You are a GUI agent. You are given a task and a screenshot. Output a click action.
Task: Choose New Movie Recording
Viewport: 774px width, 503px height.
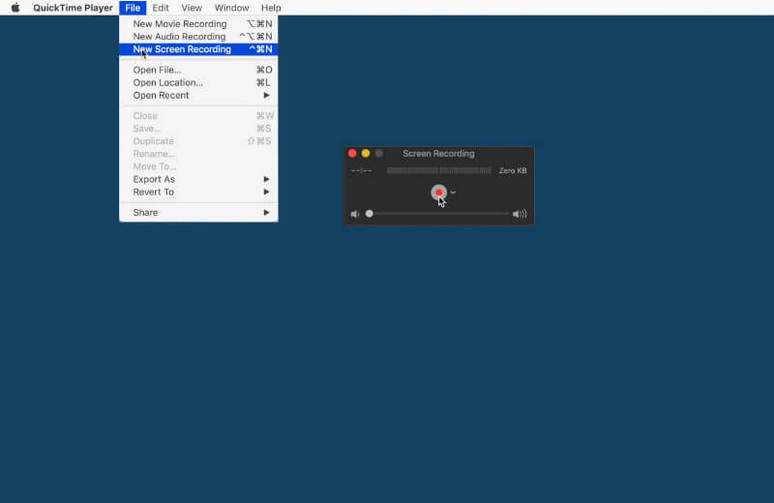180,24
